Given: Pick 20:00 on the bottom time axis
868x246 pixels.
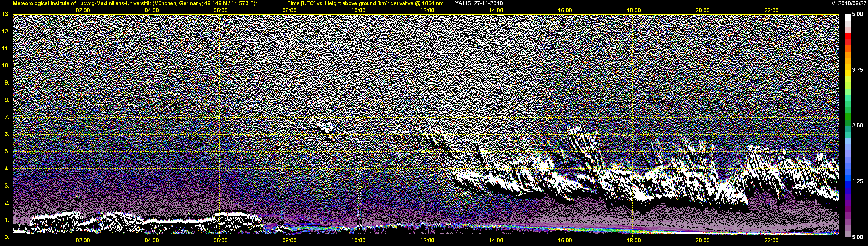Looking at the screenshot, I should 703,241.
